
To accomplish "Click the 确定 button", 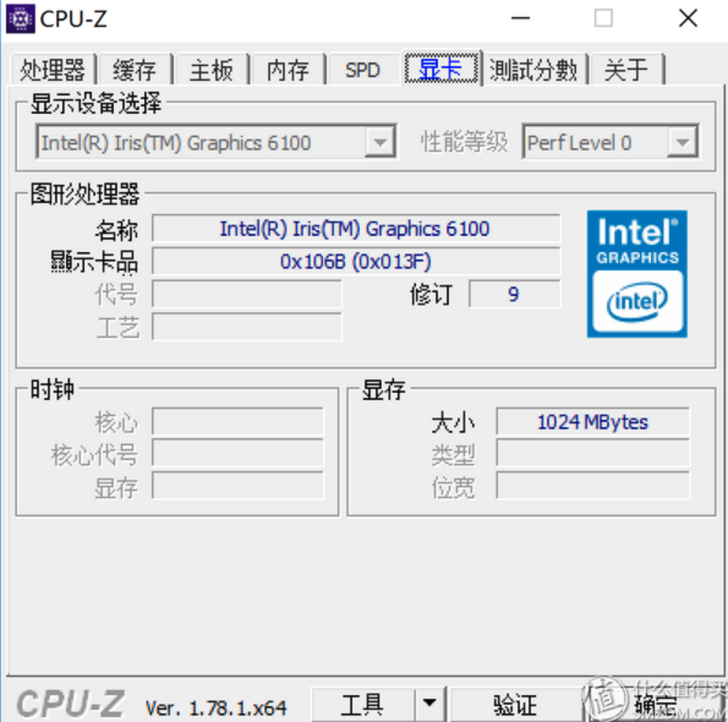I will pos(656,704).
